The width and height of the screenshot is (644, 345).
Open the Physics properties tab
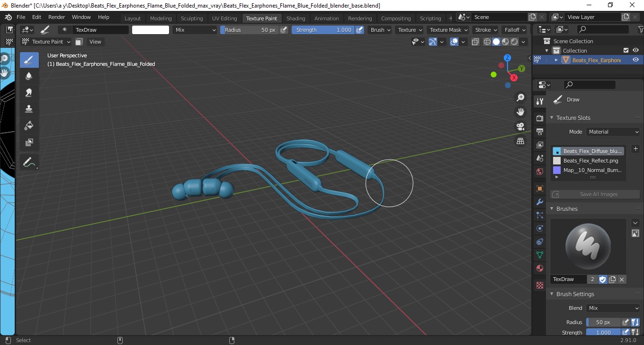[539, 228]
